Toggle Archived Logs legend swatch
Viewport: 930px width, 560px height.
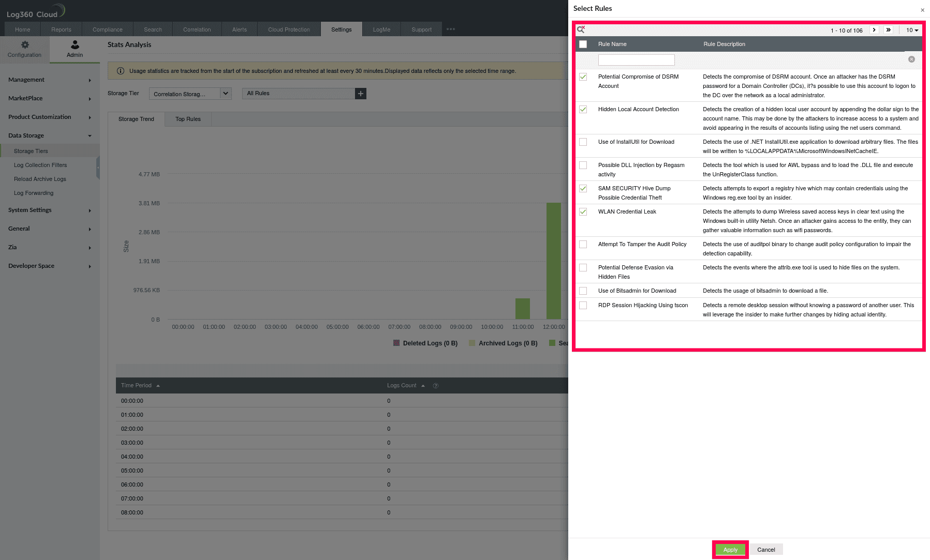pos(472,343)
